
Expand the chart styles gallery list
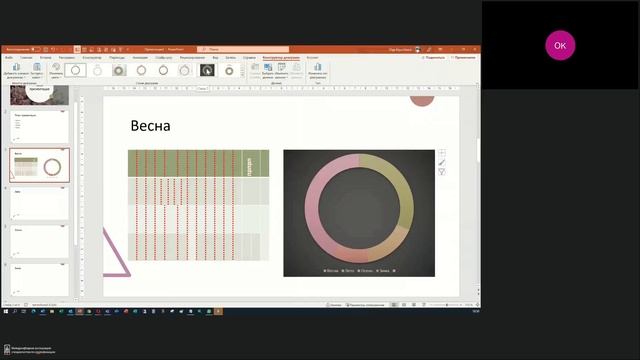(242, 76)
